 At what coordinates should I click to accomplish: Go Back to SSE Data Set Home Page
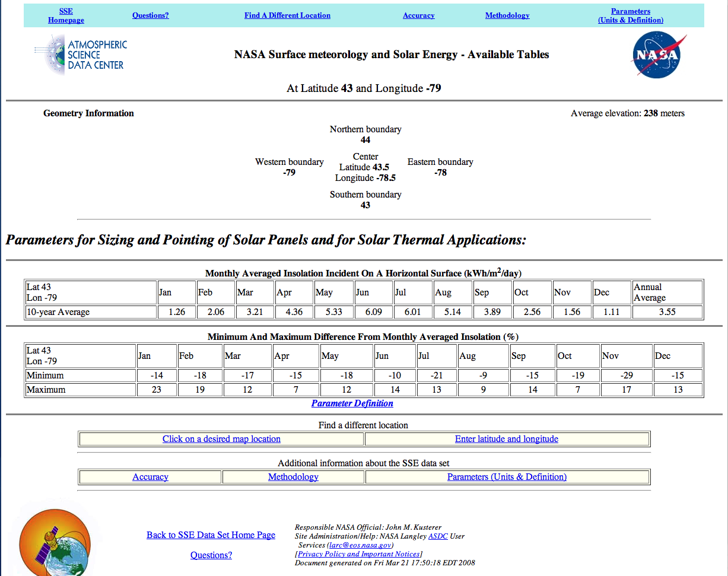[x=211, y=534]
